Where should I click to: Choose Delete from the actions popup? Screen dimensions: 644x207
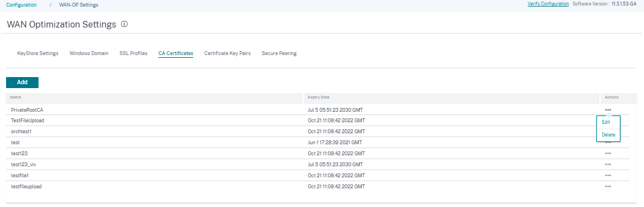tap(608, 135)
